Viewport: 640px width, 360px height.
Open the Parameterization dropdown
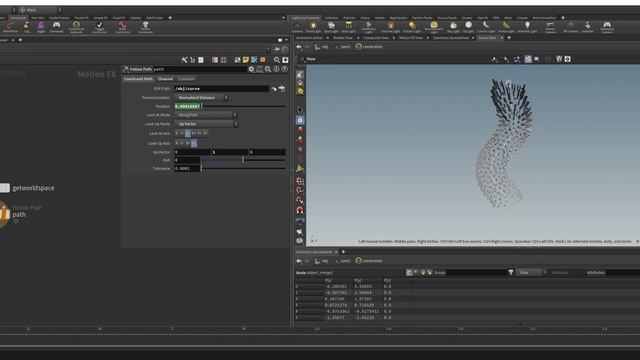pyautogui.click(x=202, y=98)
